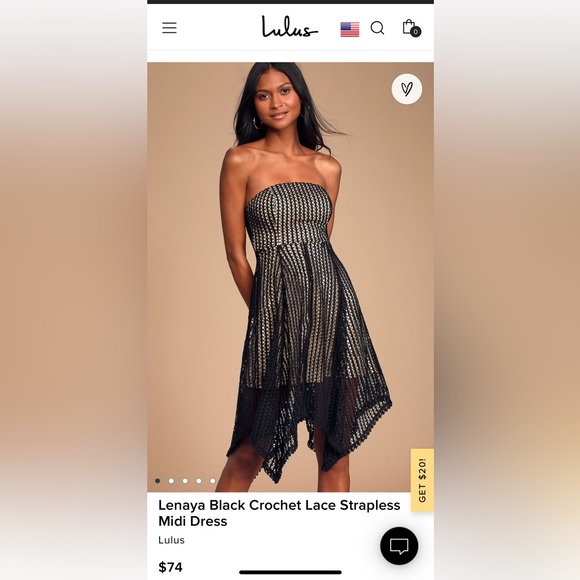This screenshot has width=580, height=580.
Task: View the shopping bag cart
Action: [411, 27]
